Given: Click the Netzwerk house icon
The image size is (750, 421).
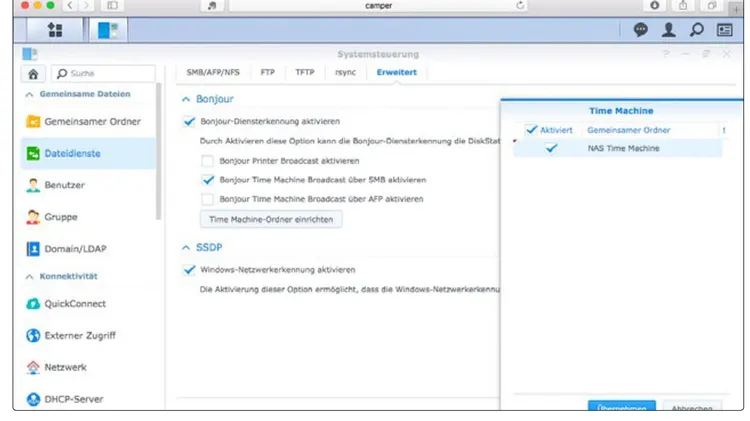Looking at the screenshot, I should click(33, 367).
